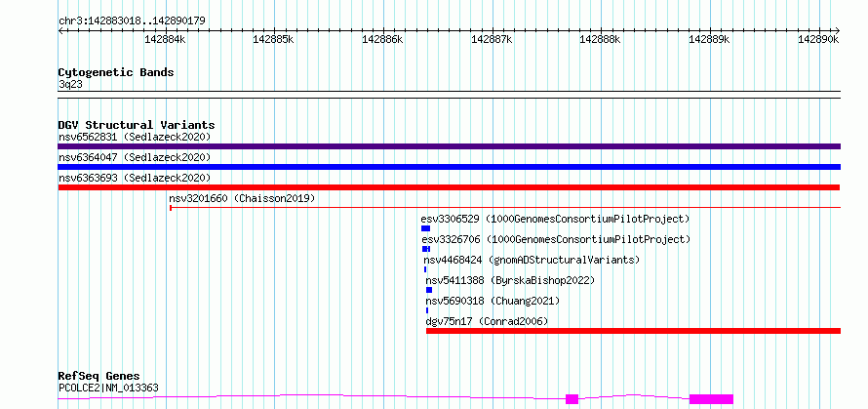Select the esv3306529 small blue block
The width and height of the screenshot is (868, 409).
point(425,228)
